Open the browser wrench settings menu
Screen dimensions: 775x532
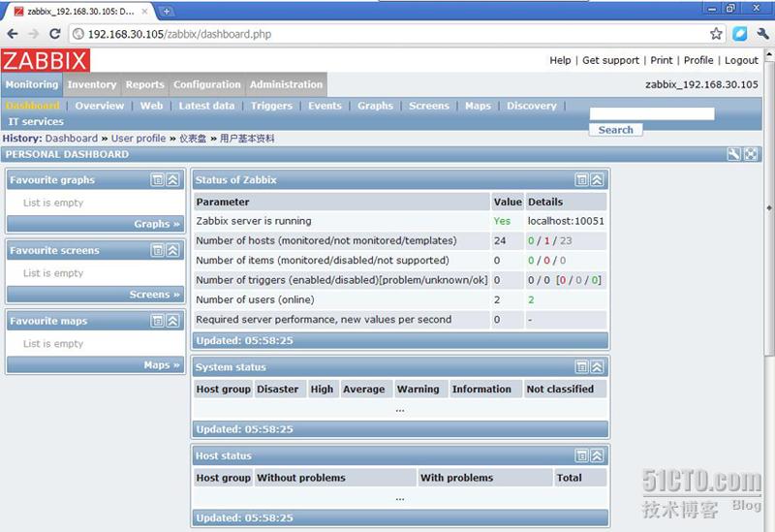(x=762, y=34)
